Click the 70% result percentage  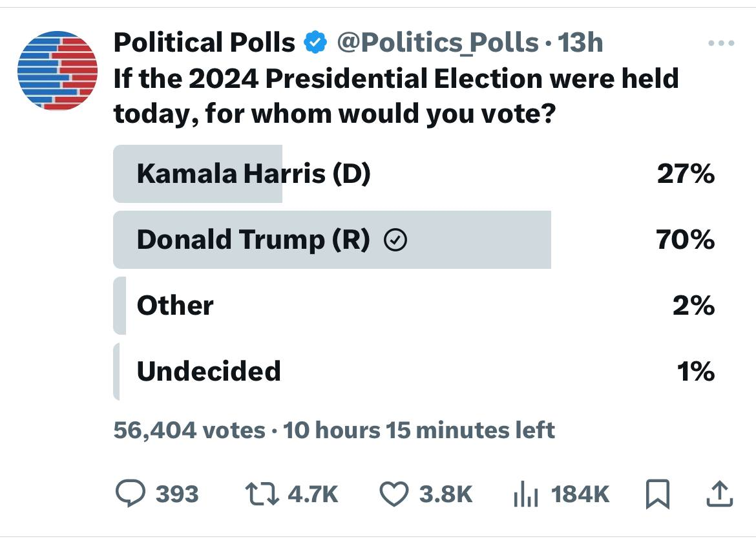pos(685,240)
